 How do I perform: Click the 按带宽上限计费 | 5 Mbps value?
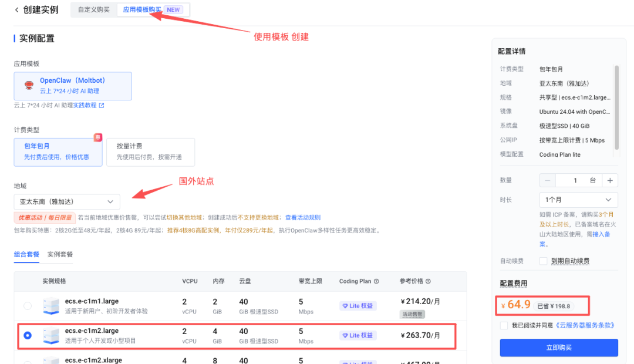click(x=572, y=140)
